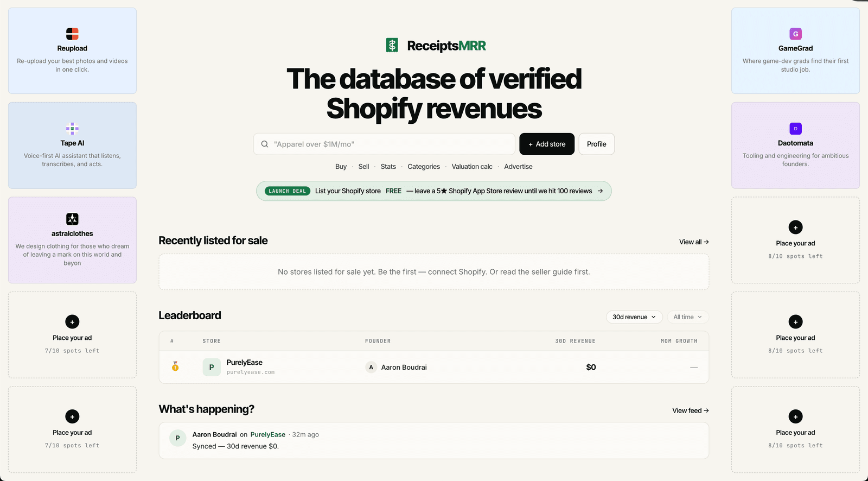
Task: Click the gold medal icon in the PurelyEase row
Action: point(175,366)
